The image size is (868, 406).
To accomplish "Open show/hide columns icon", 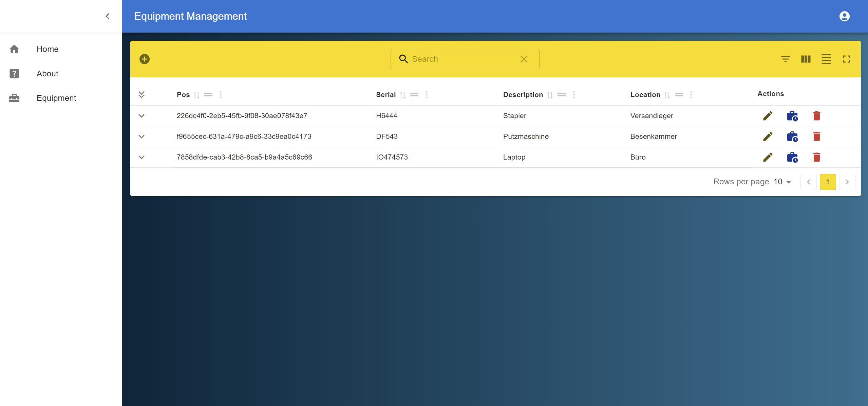I will 806,59.
